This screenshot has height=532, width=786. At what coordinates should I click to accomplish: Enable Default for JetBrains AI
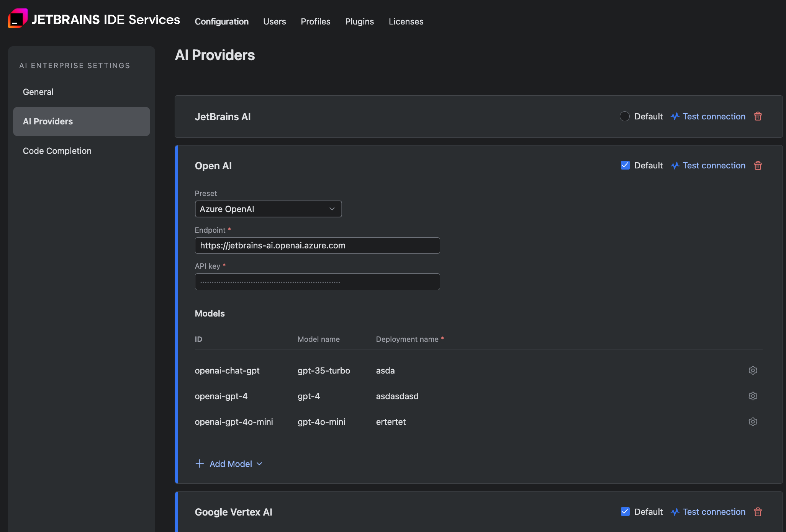(x=625, y=116)
